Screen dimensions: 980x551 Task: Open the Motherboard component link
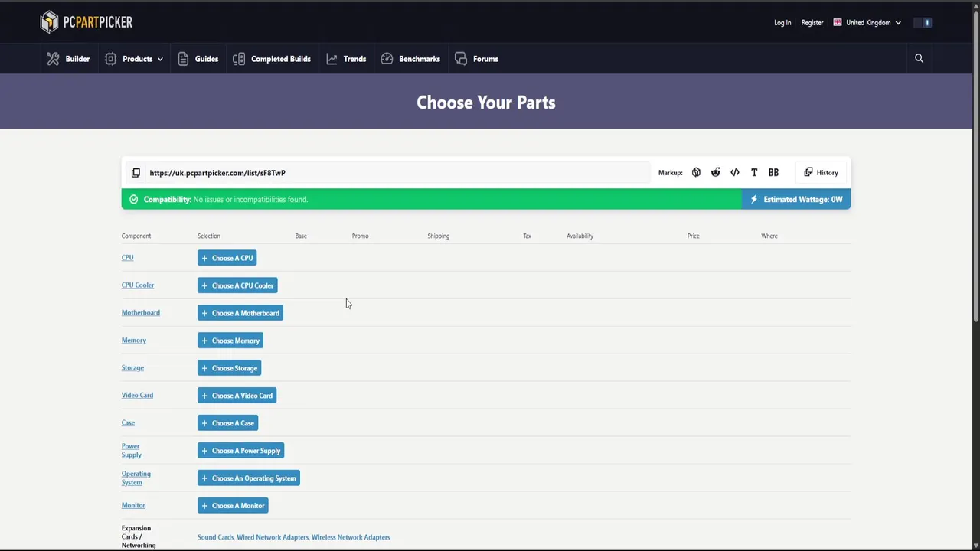pos(141,313)
